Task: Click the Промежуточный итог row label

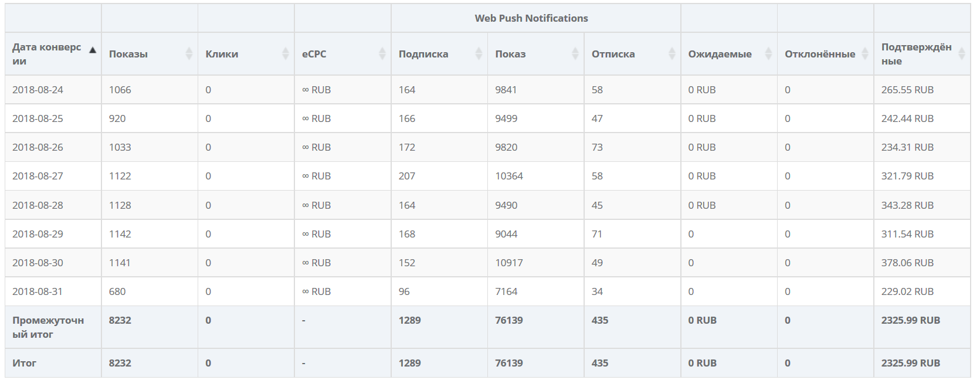Action: point(48,327)
